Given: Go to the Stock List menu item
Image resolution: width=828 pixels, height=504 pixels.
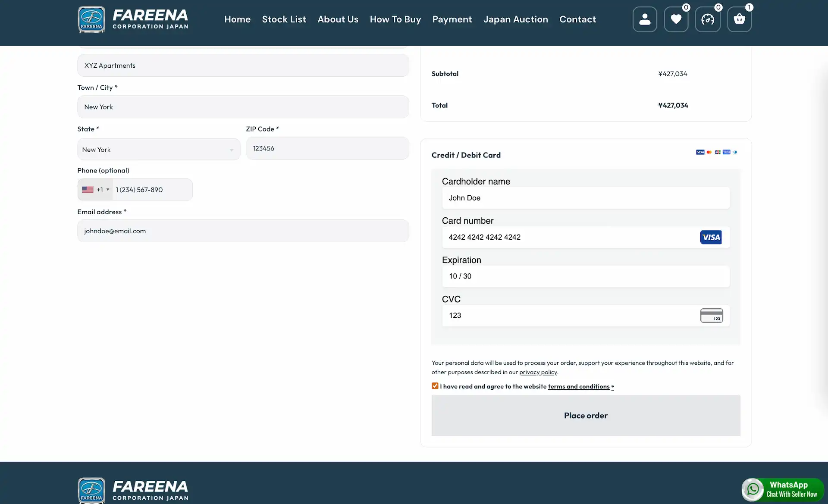Looking at the screenshot, I should [x=284, y=19].
